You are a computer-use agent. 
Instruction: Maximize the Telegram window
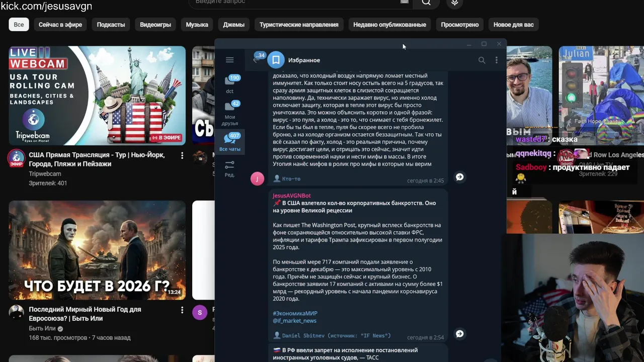coord(484,44)
